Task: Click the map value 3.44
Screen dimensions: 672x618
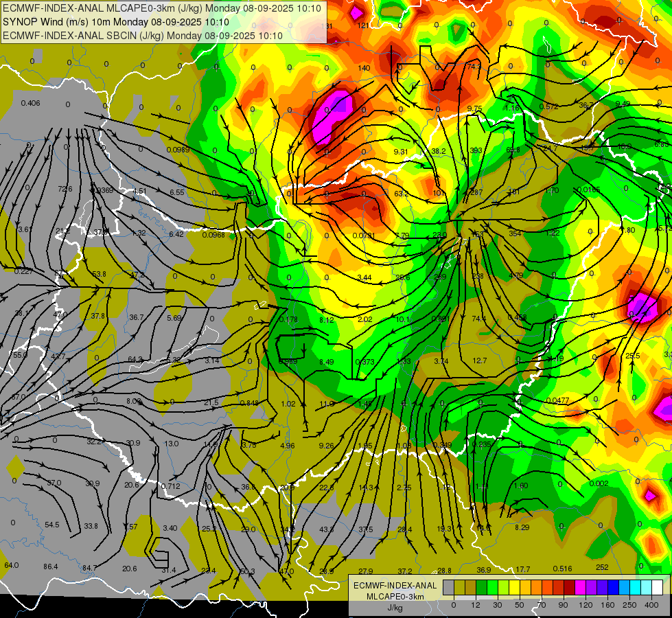Action: pos(364,277)
